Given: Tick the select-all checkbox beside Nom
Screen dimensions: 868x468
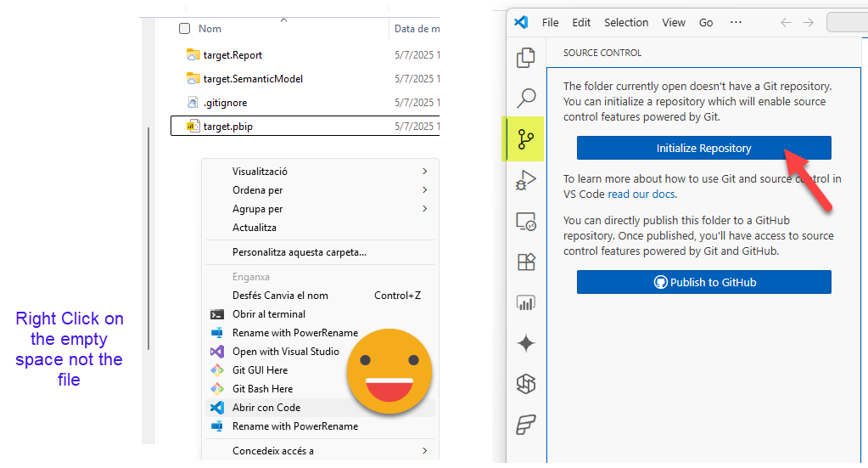Looking at the screenshot, I should pyautogui.click(x=185, y=29).
